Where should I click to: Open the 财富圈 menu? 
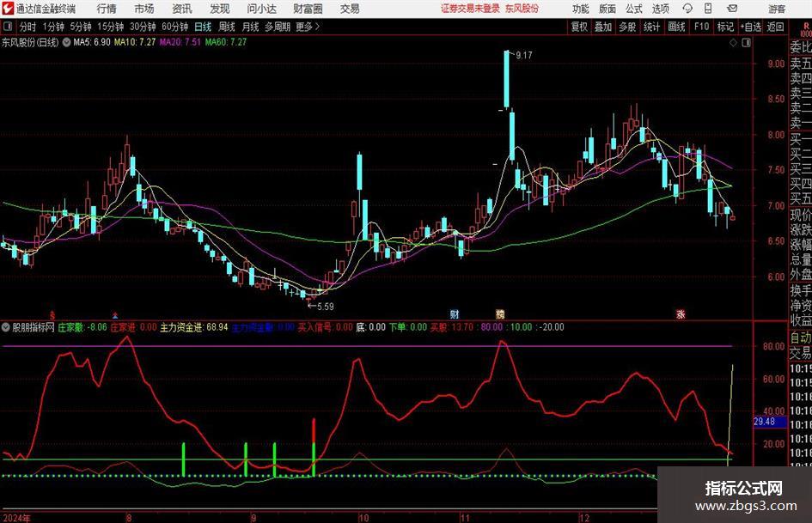pyautogui.click(x=308, y=9)
